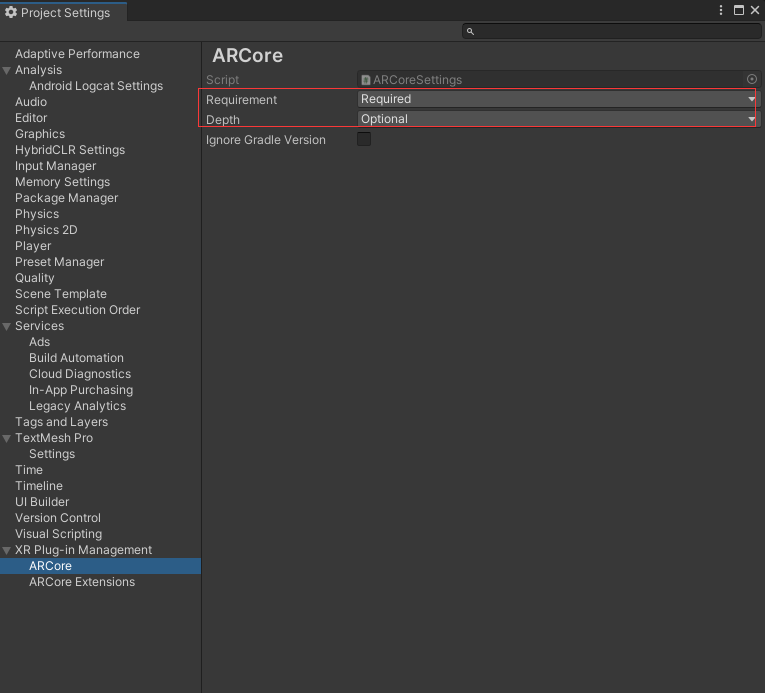Open the object picker for Script field
Viewport: 765px width, 693px height.
pos(751,79)
